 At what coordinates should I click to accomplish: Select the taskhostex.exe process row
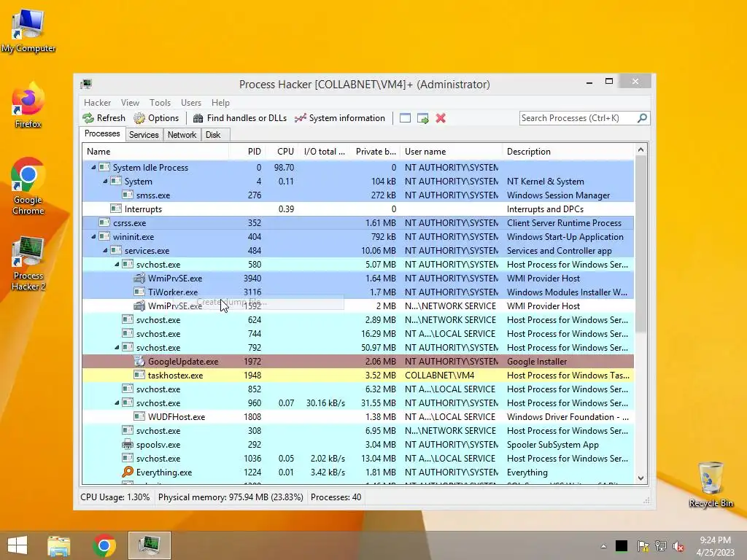coord(358,376)
